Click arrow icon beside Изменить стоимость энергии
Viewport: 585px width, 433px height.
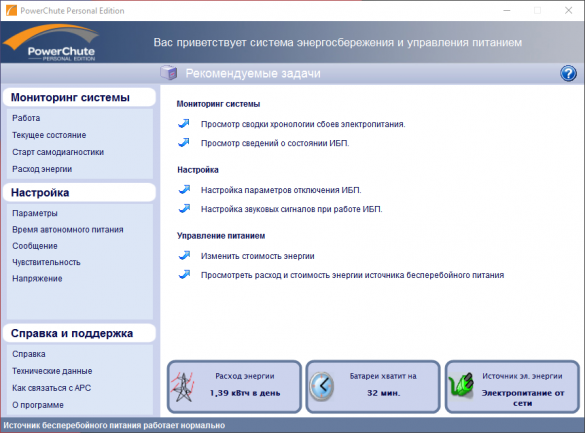click(184, 255)
